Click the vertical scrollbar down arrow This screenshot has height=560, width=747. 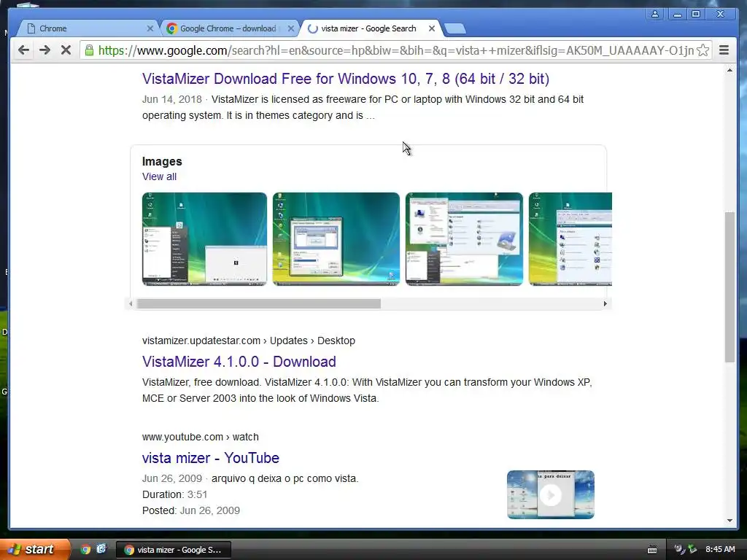point(729,521)
